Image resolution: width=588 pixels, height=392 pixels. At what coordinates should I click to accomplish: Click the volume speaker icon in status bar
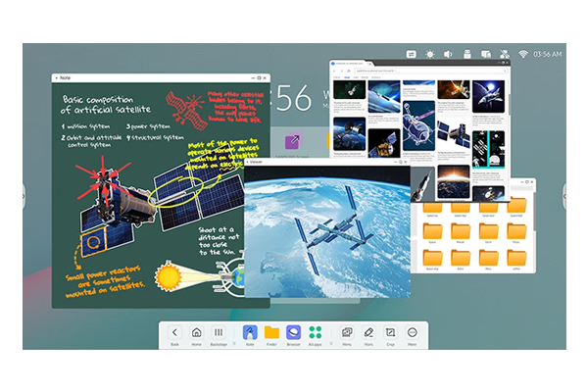click(x=448, y=55)
